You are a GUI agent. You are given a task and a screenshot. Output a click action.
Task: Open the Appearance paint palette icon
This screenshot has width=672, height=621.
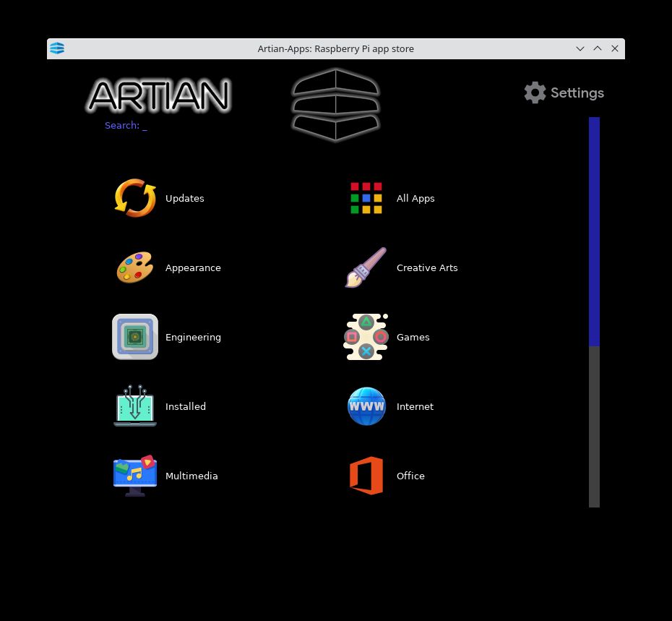pos(135,267)
